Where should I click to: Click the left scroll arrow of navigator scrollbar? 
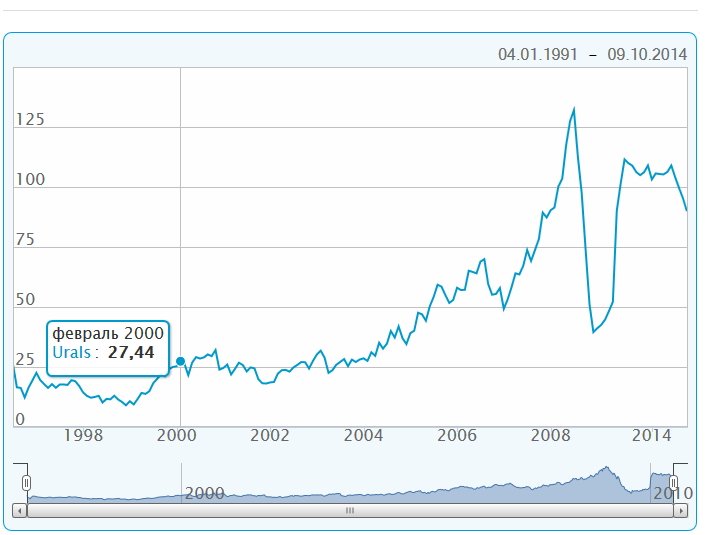click(x=21, y=510)
